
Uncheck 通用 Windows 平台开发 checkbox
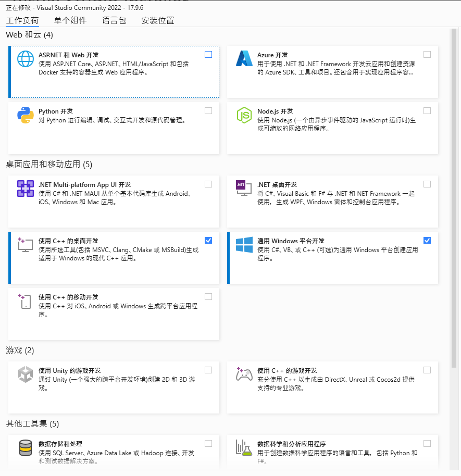[427, 241]
